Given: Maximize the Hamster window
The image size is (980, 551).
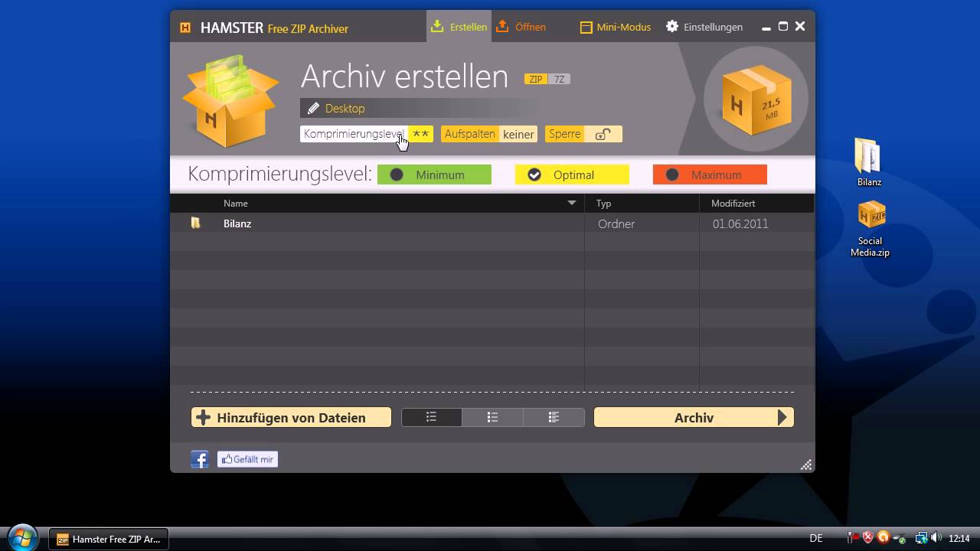Looking at the screenshot, I should [x=782, y=26].
